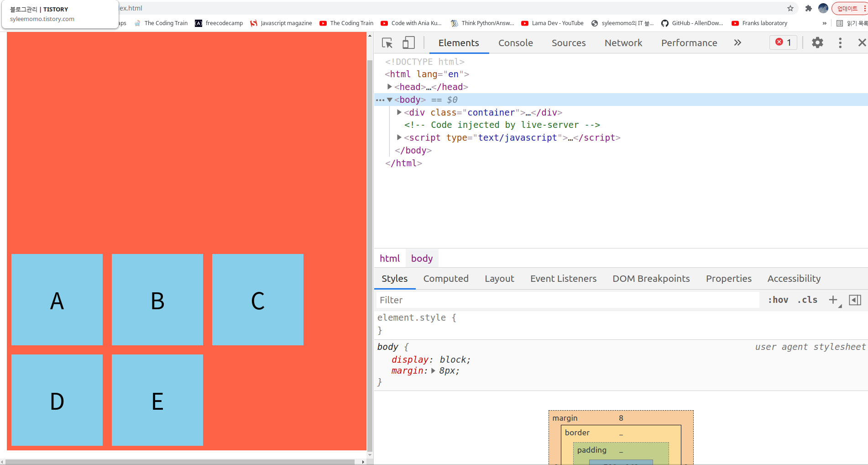Open the Lama Dev - YouTube bookmark

point(553,23)
